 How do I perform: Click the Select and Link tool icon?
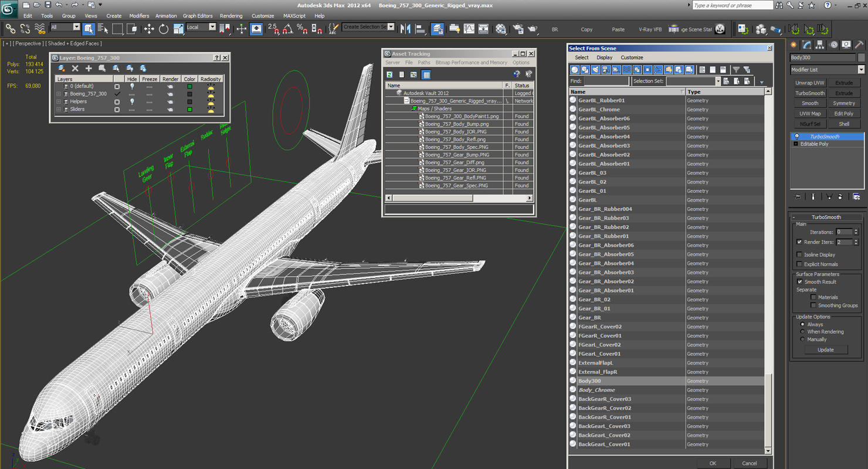[x=11, y=29]
